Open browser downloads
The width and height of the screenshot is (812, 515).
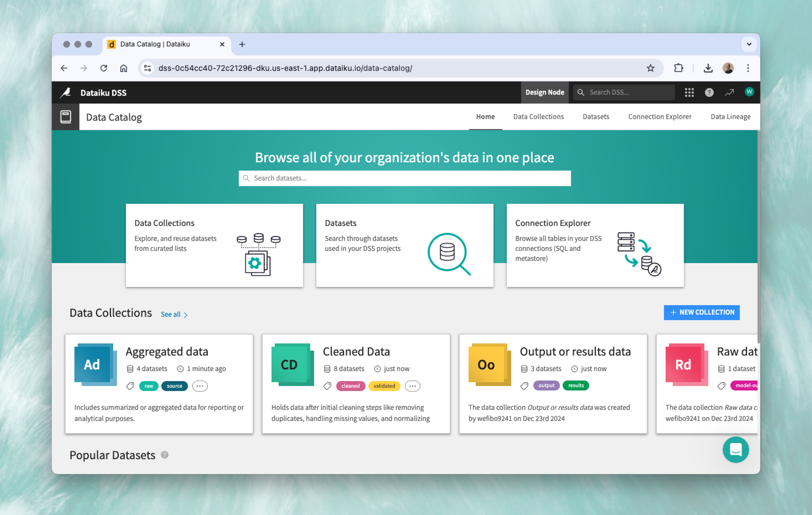[x=708, y=68]
